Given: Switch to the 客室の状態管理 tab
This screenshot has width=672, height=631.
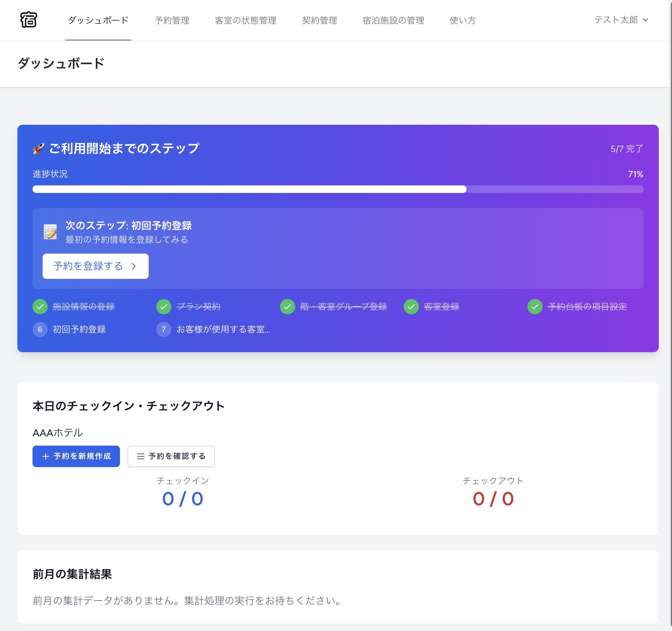Looking at the screenshot, I should [246, 20].
